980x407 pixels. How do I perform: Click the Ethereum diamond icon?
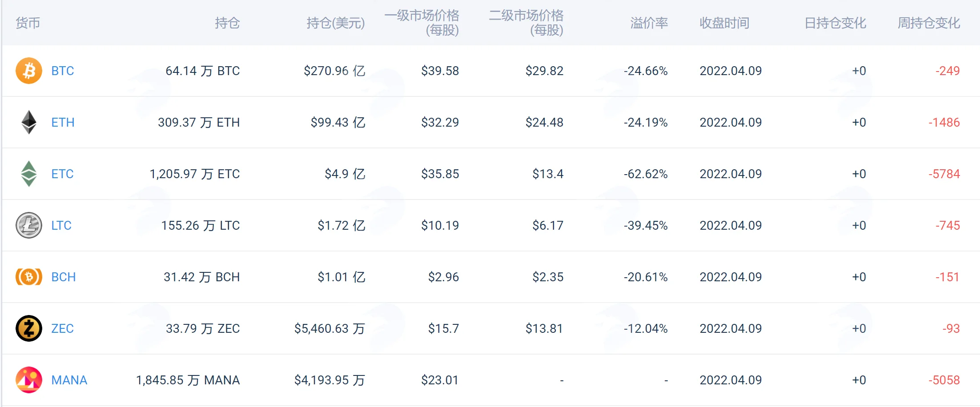29,122
